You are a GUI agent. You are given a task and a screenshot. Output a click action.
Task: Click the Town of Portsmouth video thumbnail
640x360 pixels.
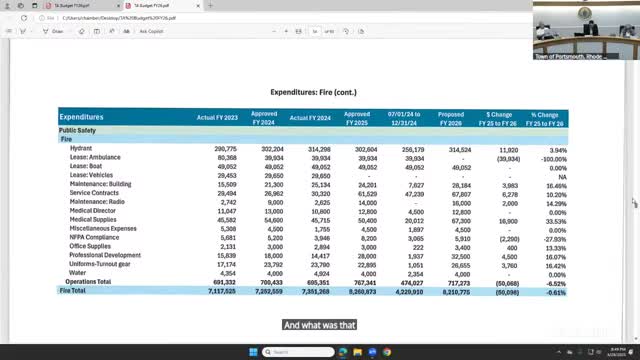coord(586,30)
